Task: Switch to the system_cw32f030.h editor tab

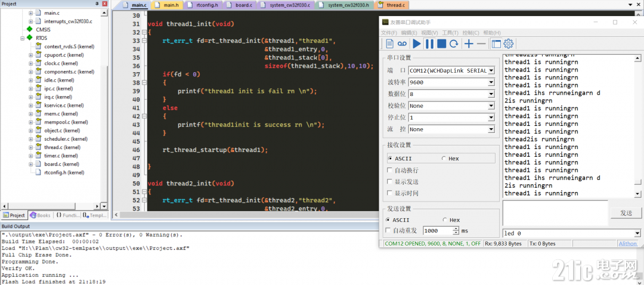Action: (346, 5)
